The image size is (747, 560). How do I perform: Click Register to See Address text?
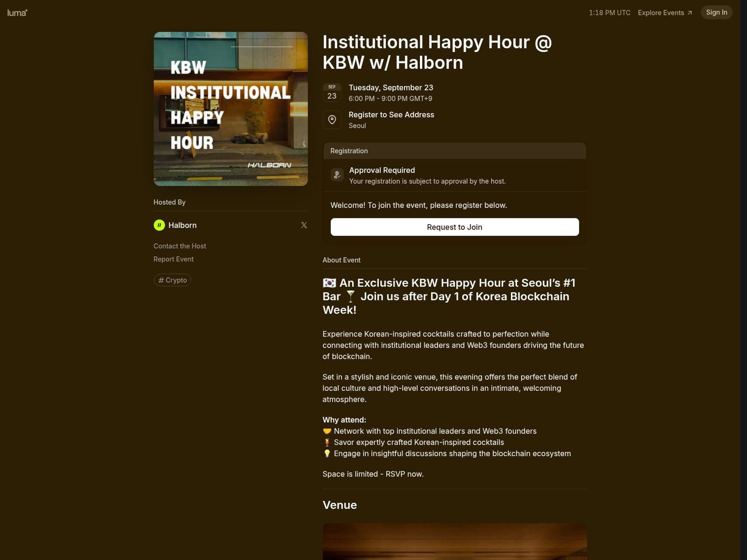391,115
